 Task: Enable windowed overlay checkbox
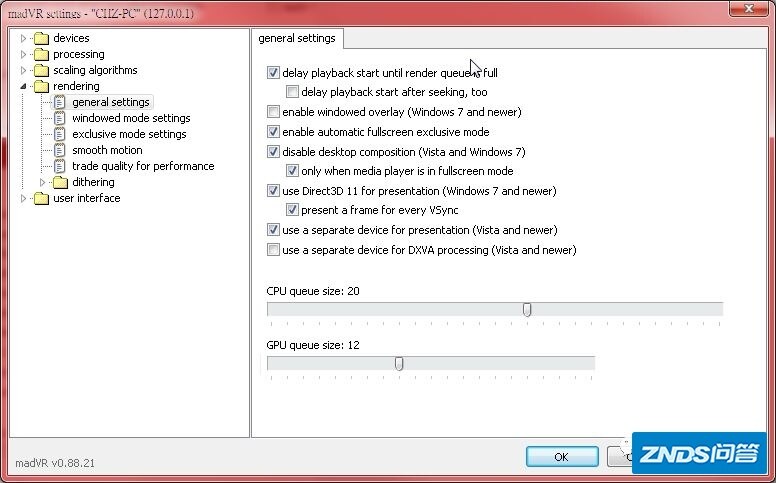tap(273, 112)
